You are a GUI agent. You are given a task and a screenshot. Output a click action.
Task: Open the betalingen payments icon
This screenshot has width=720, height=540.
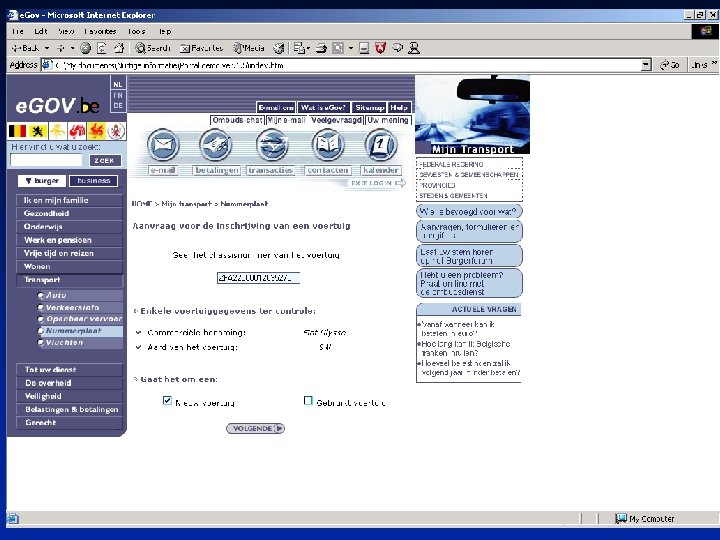pyautogui.click(x=216, y=145)
